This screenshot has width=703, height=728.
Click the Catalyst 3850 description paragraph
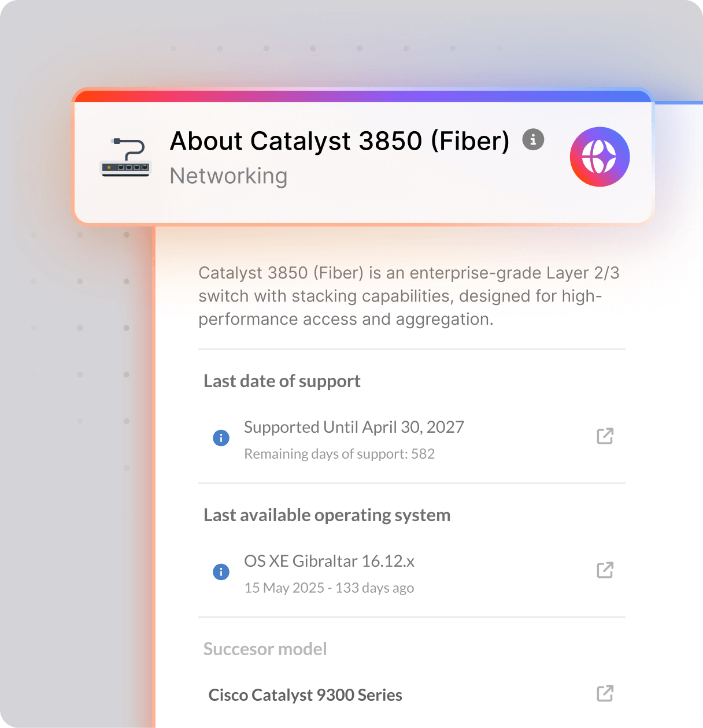tap(408, 296)
